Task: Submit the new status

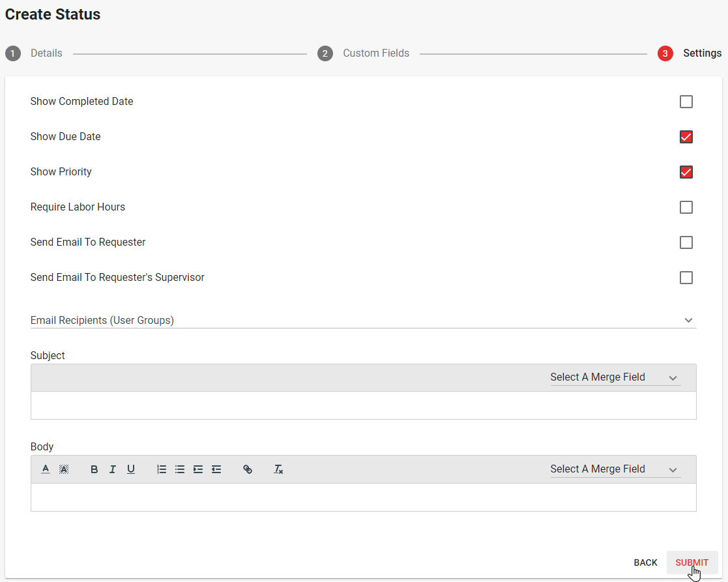Action: pos(692,562)
